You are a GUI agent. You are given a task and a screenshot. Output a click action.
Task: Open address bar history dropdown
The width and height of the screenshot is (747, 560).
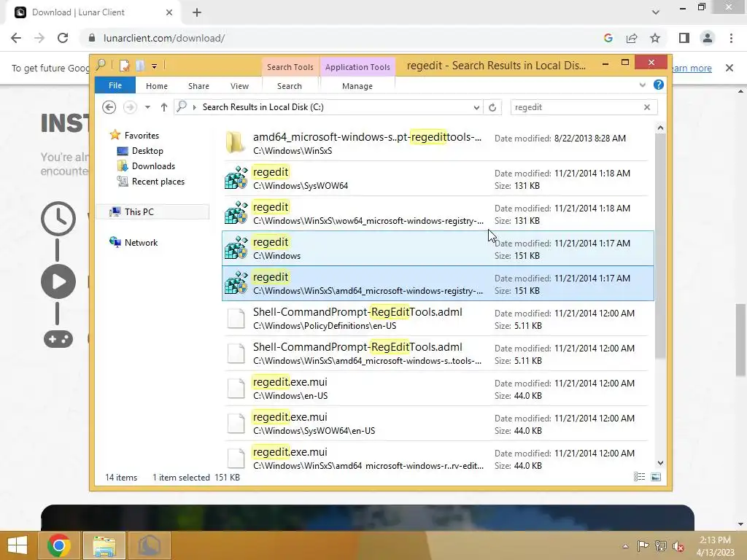click(476, 107)
